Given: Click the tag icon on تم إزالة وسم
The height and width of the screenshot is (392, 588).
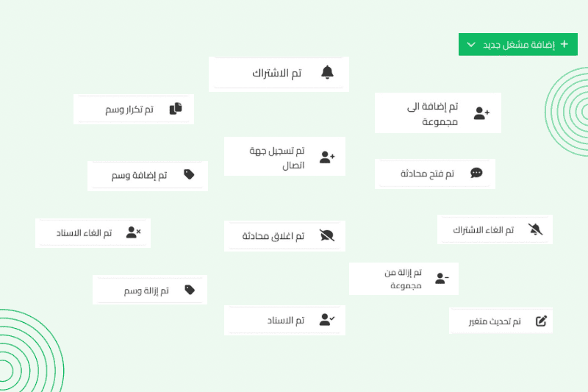Looking at the screenshot, I should point(190,290).
